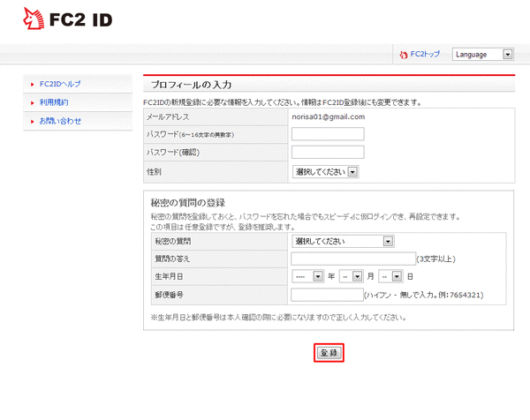Click the small FC2 icon beside FC2トップ
This screenshot has width=530, height=420.
pyautogui.click(x=404, y=55)
